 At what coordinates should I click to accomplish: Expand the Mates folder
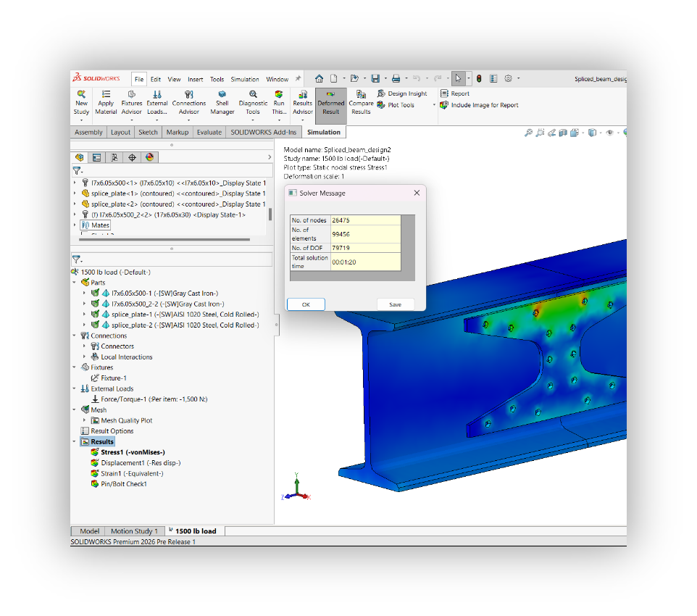[x=75, y=225]
